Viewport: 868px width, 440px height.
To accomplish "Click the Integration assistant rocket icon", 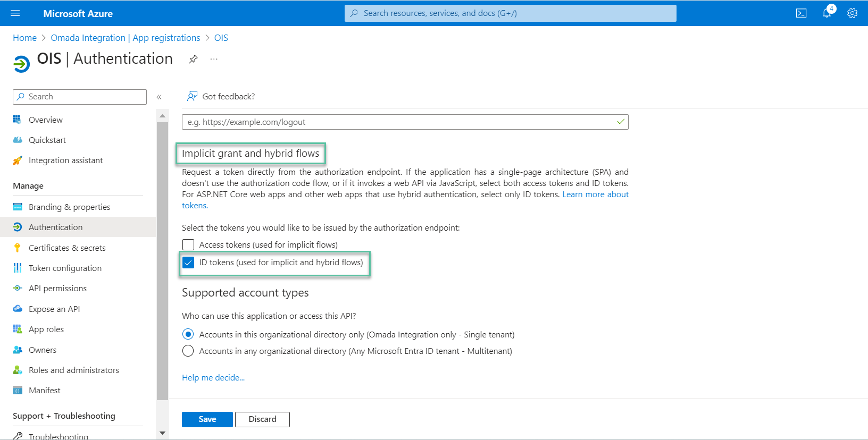I will click(x=18, y=160).
